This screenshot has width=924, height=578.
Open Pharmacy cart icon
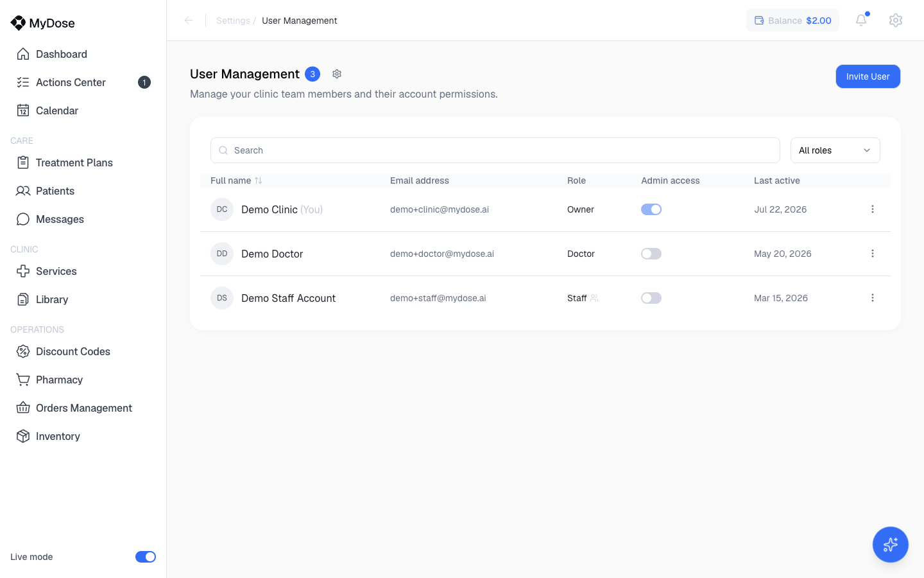coord(23,380)
